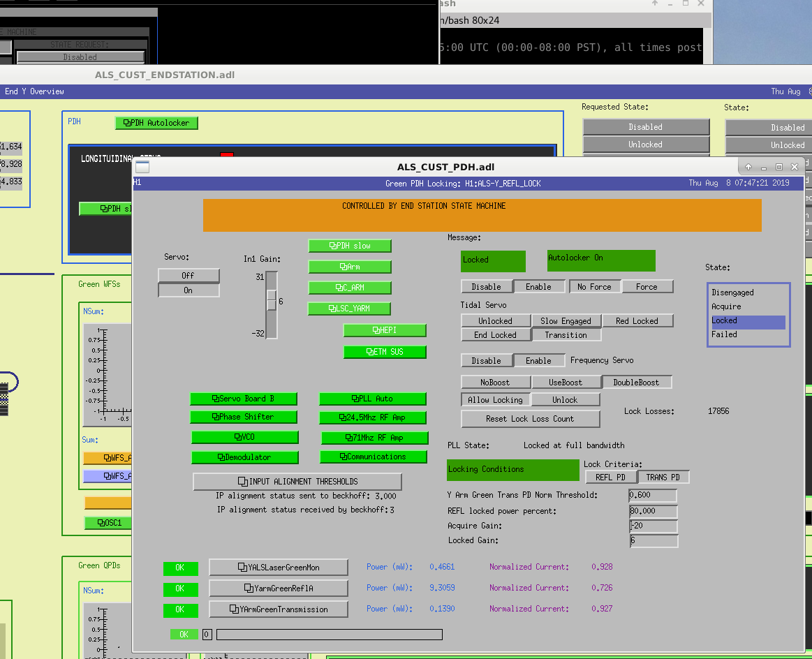The image size is (812, 659).
Task: Edit Y Arm Green Trans PD Norm Threshold field
Action: coord(653,496)
